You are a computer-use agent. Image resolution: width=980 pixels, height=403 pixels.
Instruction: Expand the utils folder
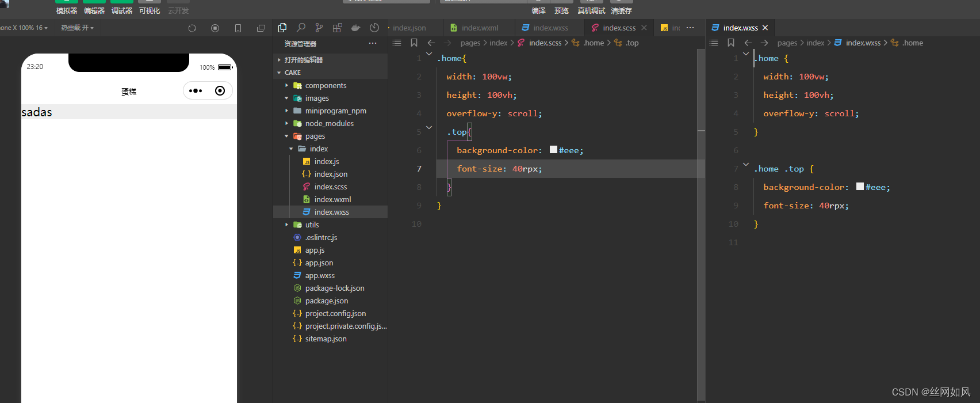click(x=312, y=225)
